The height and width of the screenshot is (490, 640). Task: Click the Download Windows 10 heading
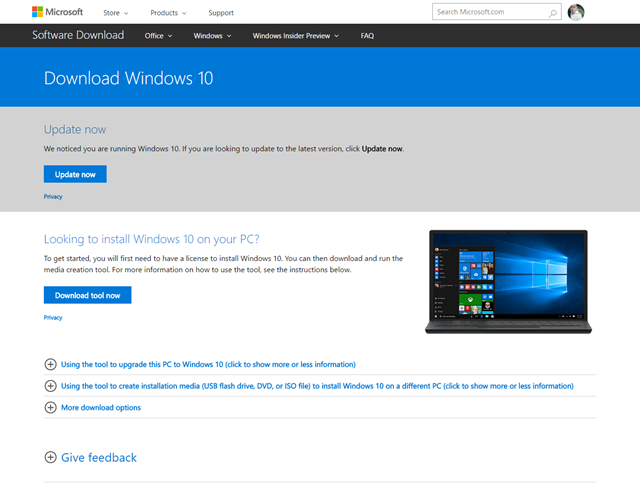click(x=129, y=78)
